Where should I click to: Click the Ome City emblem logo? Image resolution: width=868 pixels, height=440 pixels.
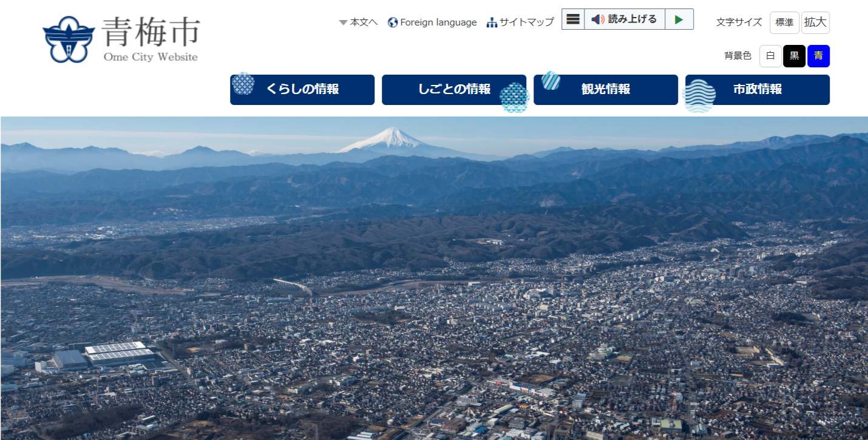[x=69, y=39]
